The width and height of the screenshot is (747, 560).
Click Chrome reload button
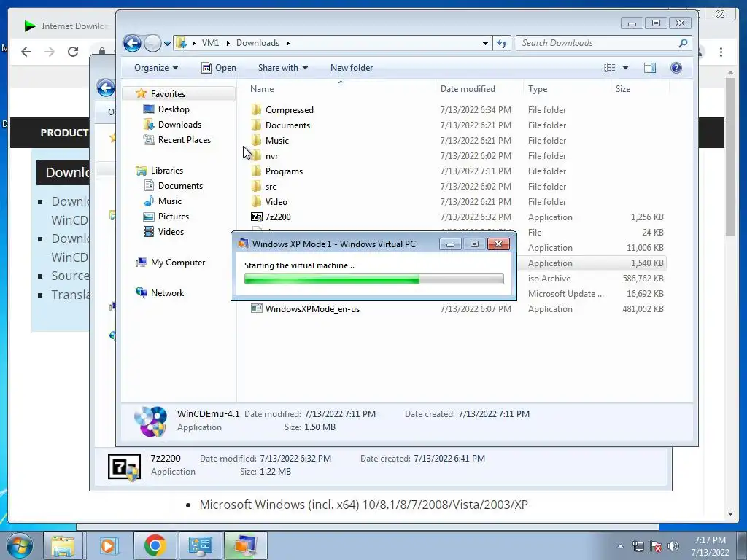pyautogui.click(x=73, y=52)
